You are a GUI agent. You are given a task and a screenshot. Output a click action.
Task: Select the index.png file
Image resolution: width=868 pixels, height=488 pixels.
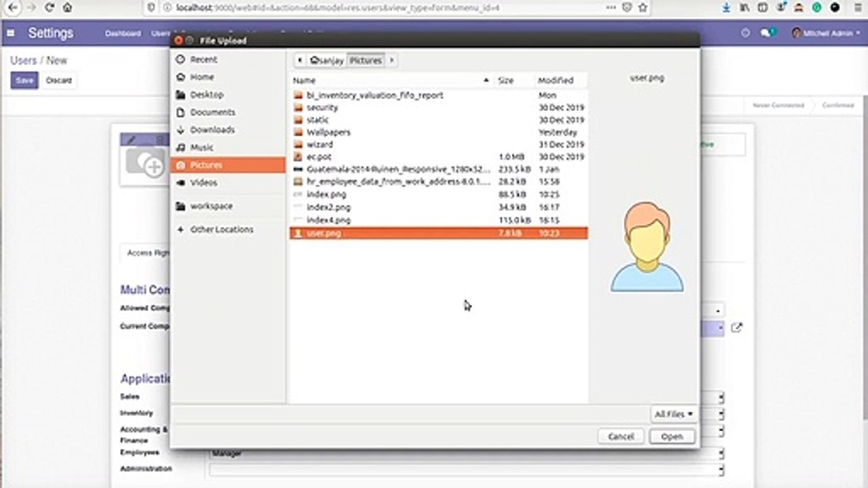(439, 195)
